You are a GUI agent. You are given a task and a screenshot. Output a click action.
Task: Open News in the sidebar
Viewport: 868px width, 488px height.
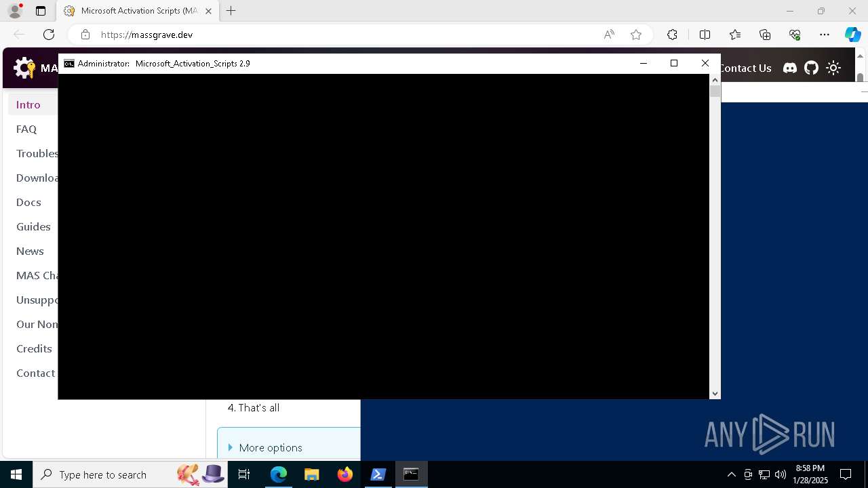pos(30,251)
